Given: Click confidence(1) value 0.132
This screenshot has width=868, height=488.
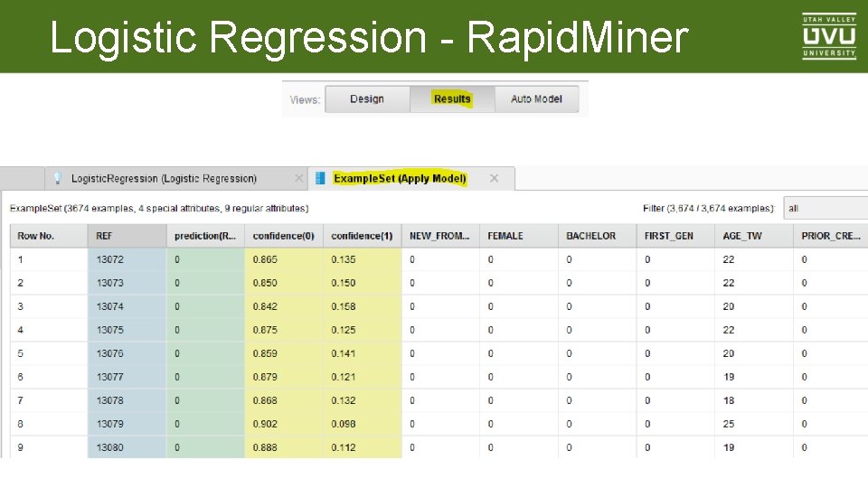Looking at the screenshot, I should pyautogui.click(x=362, y=400).
